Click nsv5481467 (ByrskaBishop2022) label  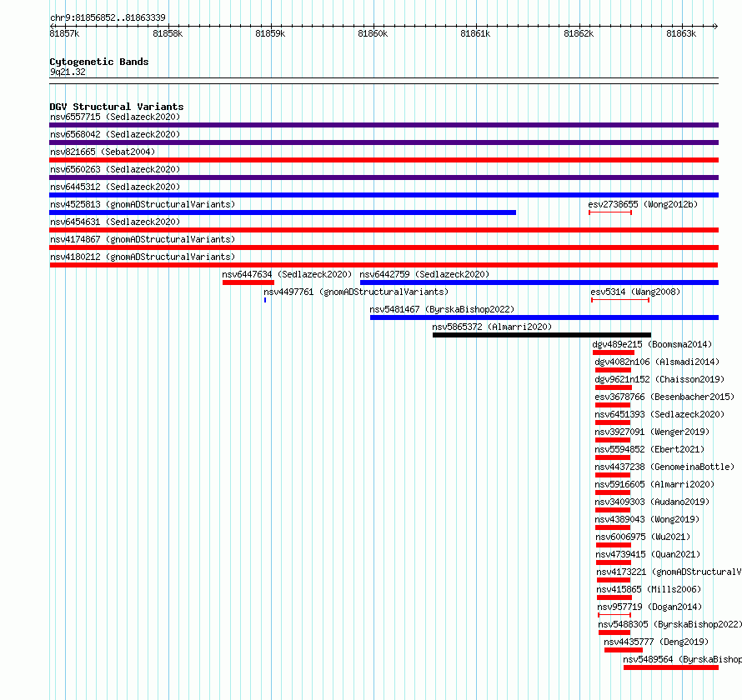pos(442,309)
